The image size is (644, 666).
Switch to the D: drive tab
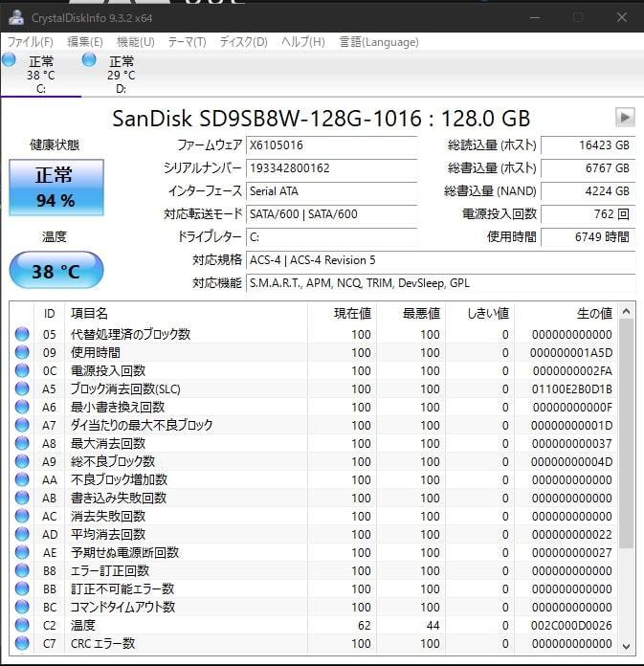pos(122,75)
